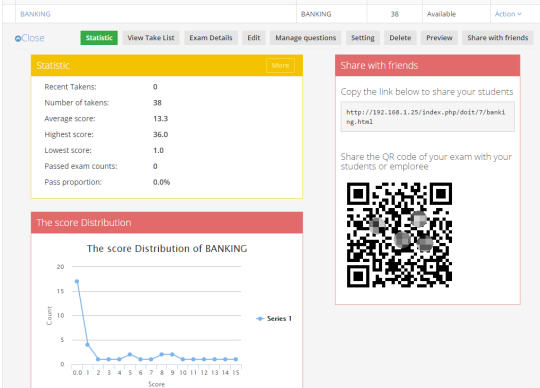The width and height of the screenshot is (540, 388).
Task: Click the Share with friends button
Action: (498, 38)
